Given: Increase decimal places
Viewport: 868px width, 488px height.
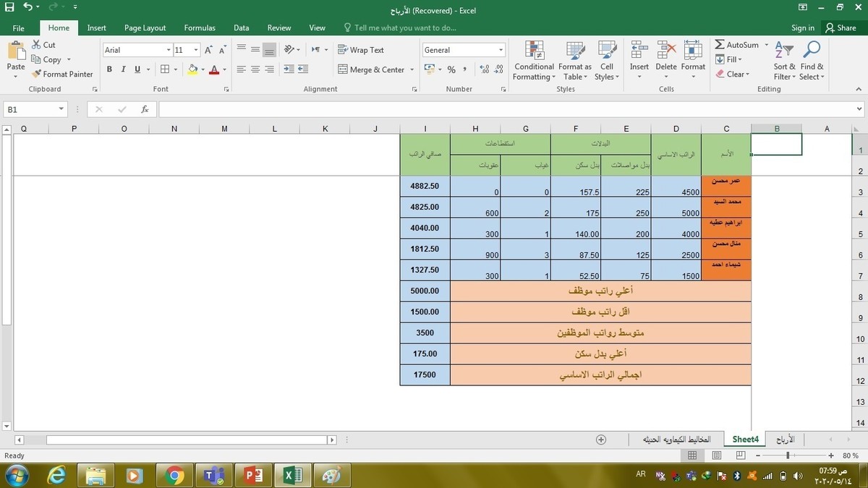Looking at the screenshot, I should [x=485, y=69].
